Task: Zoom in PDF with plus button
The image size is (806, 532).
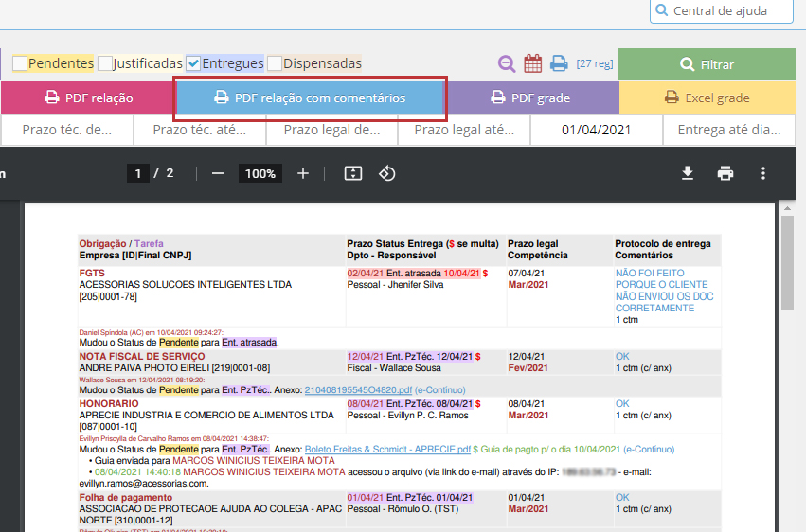Action: tap(303, 173)
